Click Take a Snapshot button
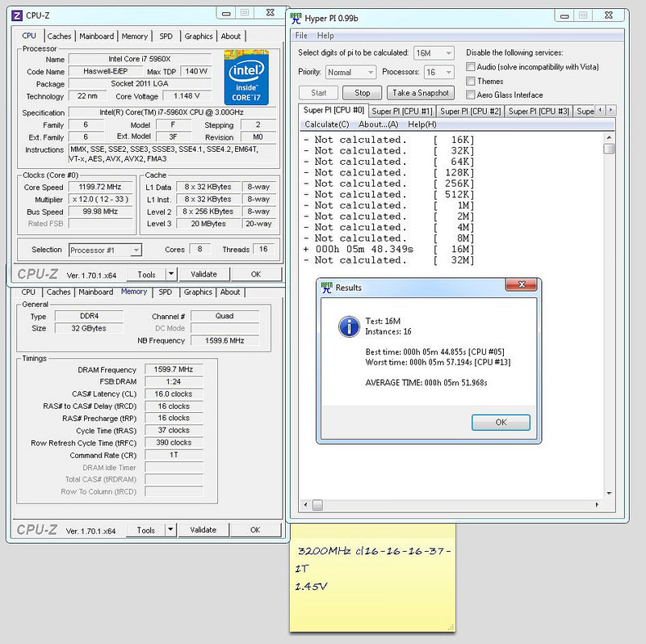 tap(421, 93)
